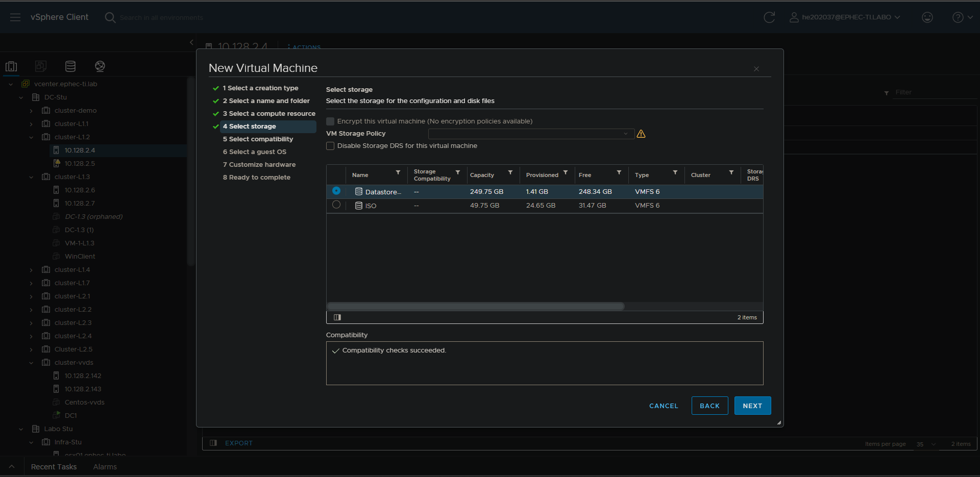The height and width of the screenshot is (477, 980).
Task: Open the Alarms tab
Action: [105, 467]
